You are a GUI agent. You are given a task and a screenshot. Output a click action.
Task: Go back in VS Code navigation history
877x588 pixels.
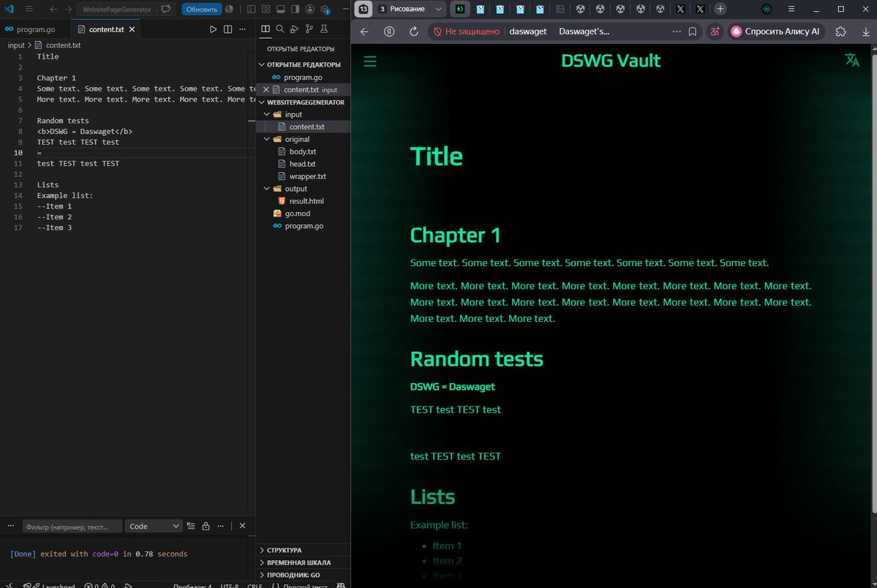53,9
